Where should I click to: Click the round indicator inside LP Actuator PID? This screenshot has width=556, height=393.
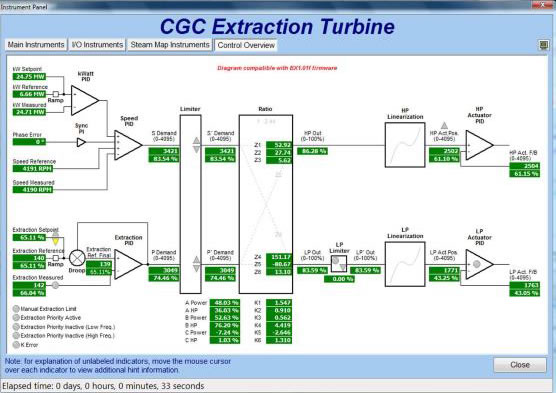tap(477, 264)
